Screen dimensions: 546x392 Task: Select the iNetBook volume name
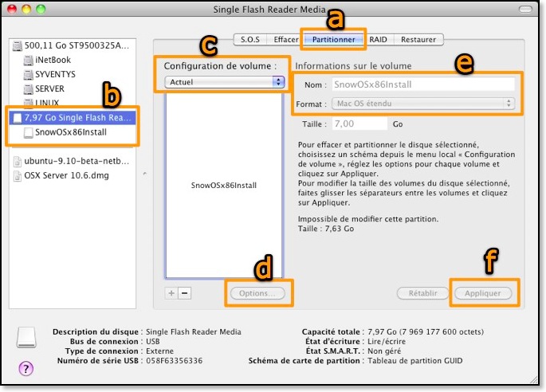click(x=53, y=60)
